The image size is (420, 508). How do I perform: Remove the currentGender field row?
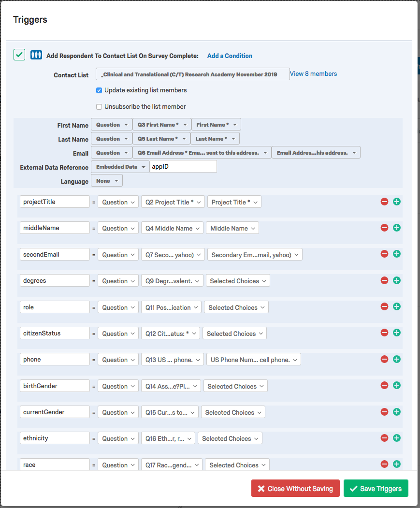click(x=384, y=412)
